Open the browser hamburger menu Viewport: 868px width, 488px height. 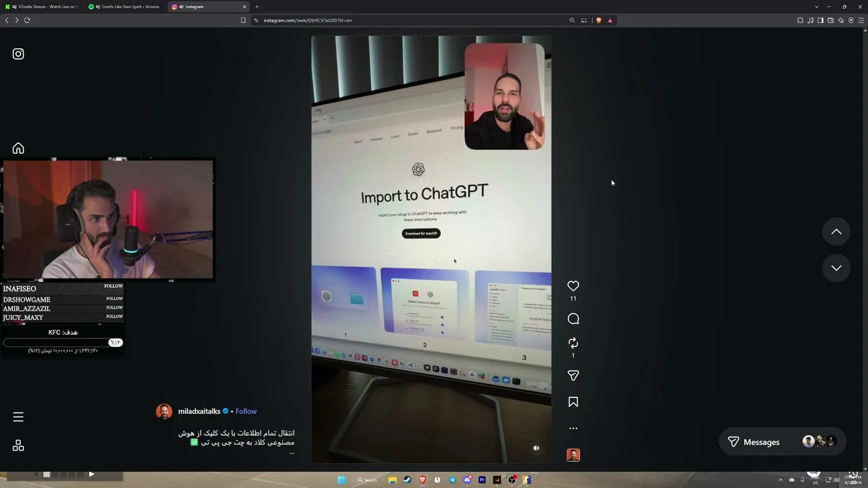(861, 20)
